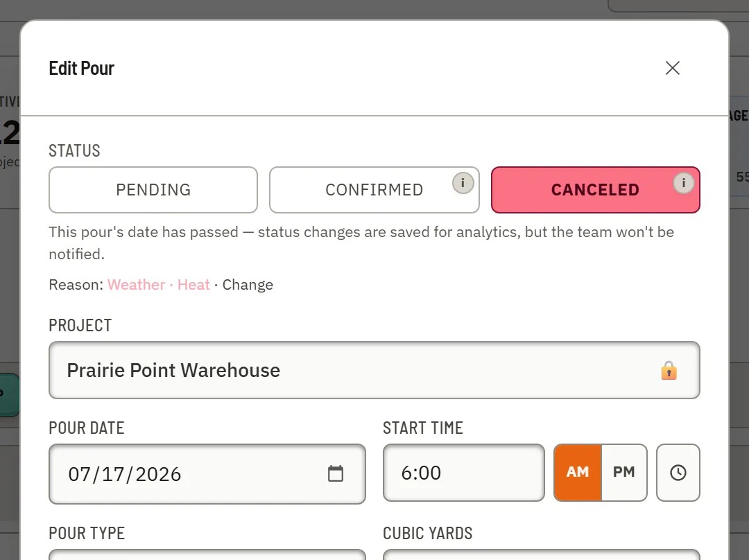Switch start time to PM
Image resolution: width=749 pixels, height=560 pixels.
tap(624, 473)
